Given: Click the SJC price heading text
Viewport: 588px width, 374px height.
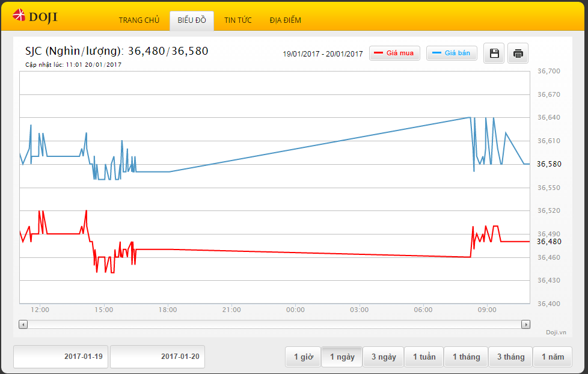Looking at the screenshot, I should pos(117,51).
